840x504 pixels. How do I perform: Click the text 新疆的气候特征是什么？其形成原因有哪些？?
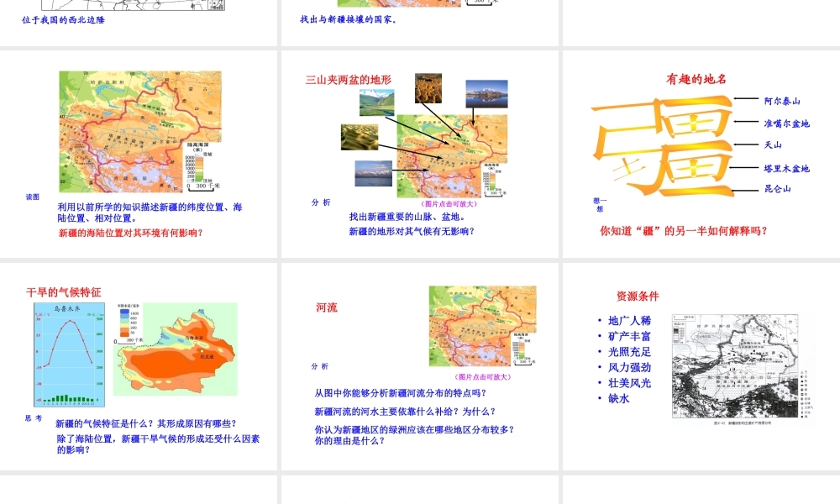pos(146,423)
